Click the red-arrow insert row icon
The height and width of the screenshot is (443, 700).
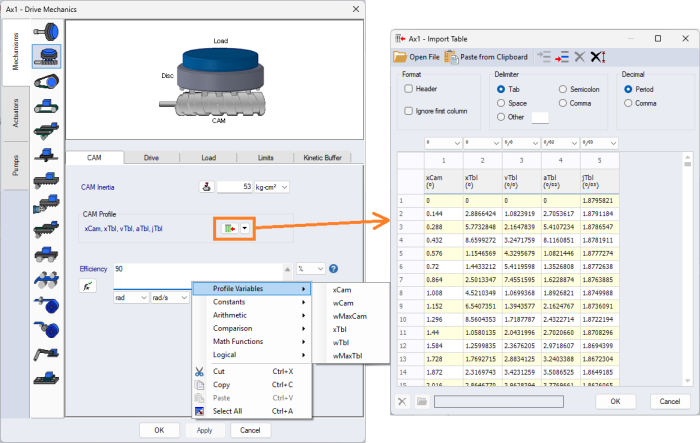click(x=561, y=57)
